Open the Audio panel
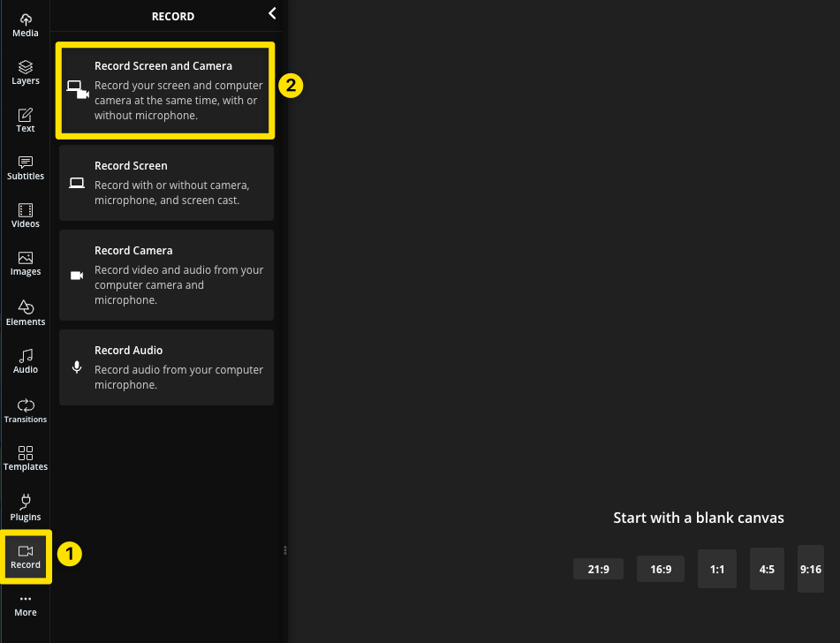The image size is (840, 643). 25,361
